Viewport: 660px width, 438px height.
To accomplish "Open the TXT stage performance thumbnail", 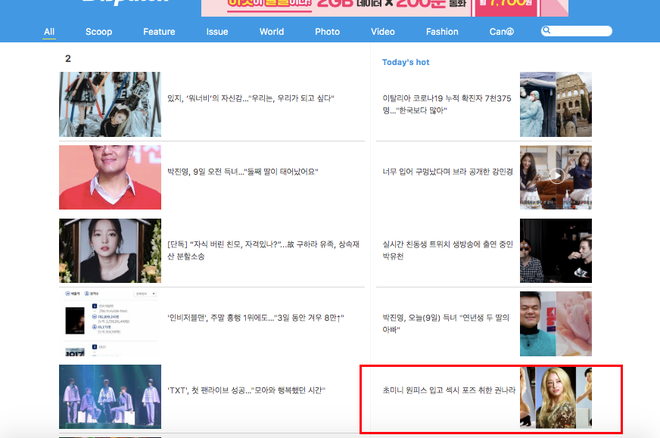I will [x=110, y=397].
